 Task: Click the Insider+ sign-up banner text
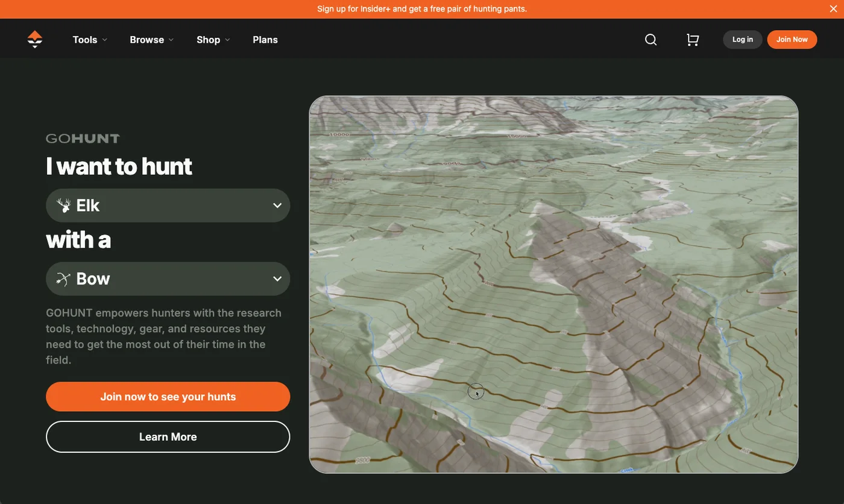coord(422,8)
